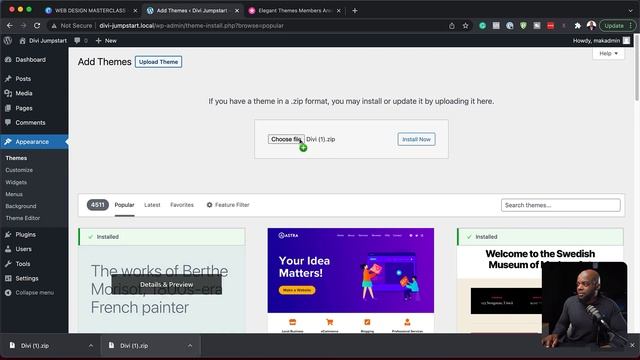The width and height of the screenshot is (640, 360).
Task: Click the Search themes input field
Action: [560, 205]
